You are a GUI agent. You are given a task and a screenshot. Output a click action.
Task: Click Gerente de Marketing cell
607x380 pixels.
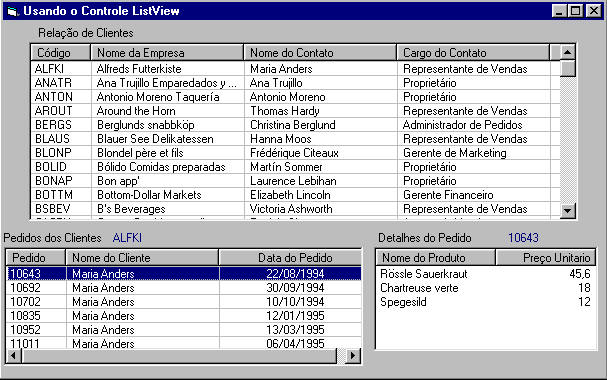[x=454, y=152]
